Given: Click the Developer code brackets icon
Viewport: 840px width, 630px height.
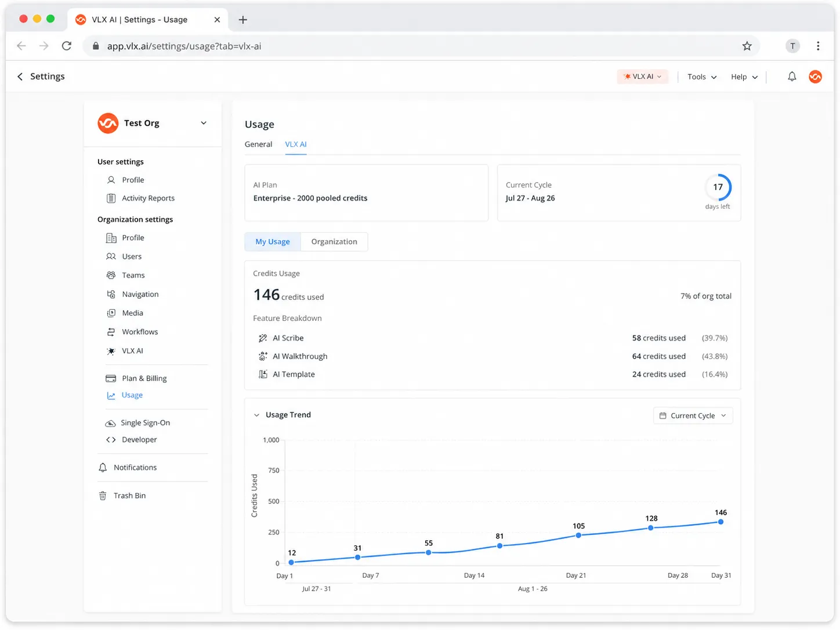Looking at the screenshot, I should (111, 440).
